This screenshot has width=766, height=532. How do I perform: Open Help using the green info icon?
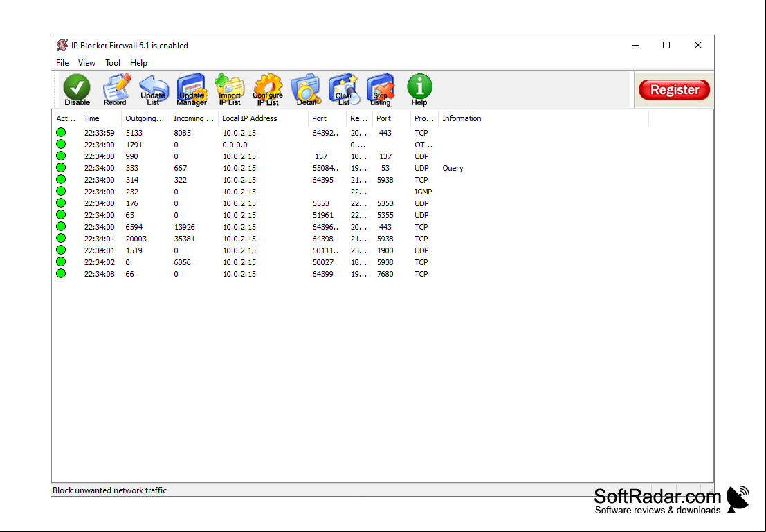point(419,90)
